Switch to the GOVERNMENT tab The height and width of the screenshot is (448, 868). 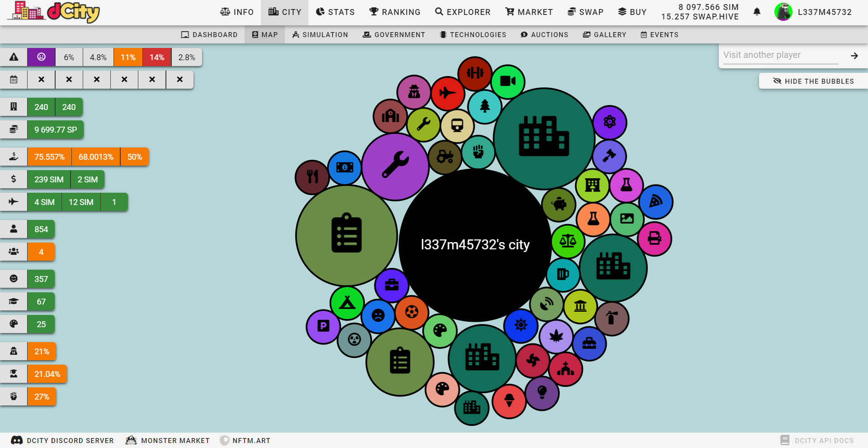tap(394, 35)
